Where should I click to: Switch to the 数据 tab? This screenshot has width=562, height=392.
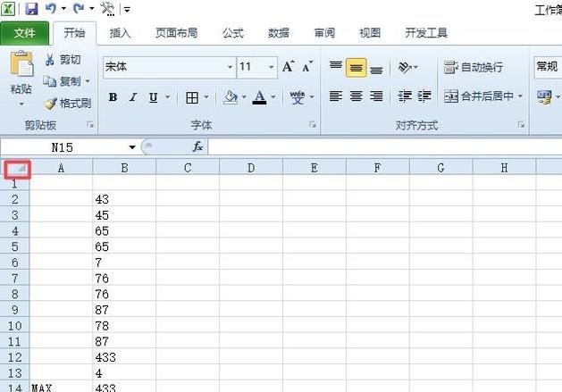[x=279, y=33]
